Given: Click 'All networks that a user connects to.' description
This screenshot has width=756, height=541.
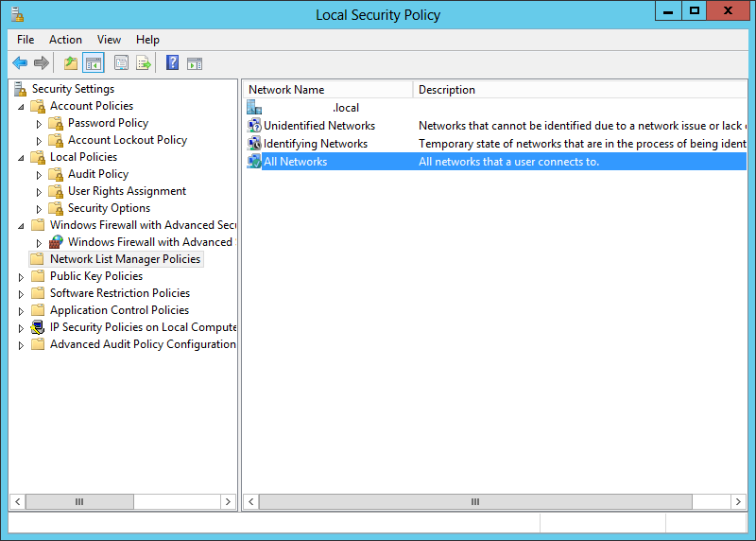Looking at the screenshot, I should click(x=508, y=161).
